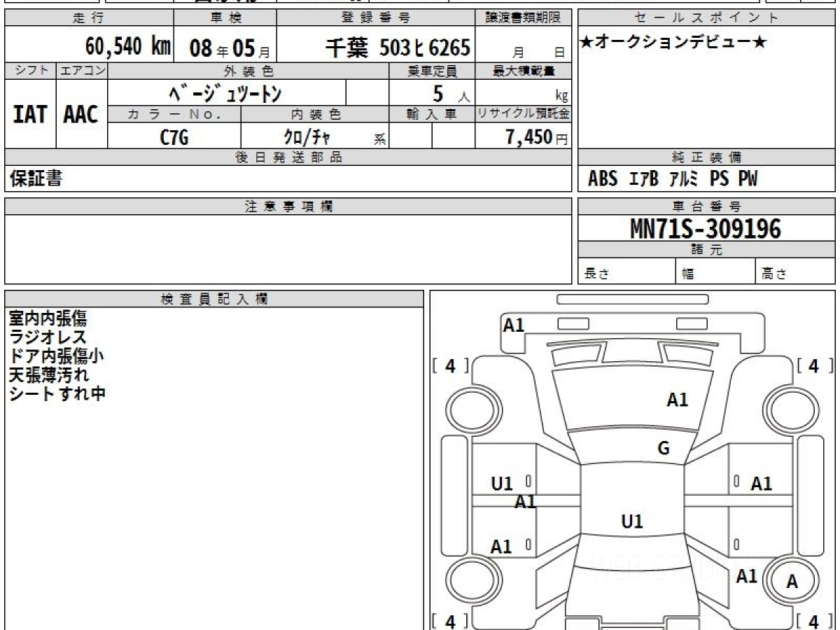Select inspector note 天張薄汚れ
The image size is (840, 630).
48,374
